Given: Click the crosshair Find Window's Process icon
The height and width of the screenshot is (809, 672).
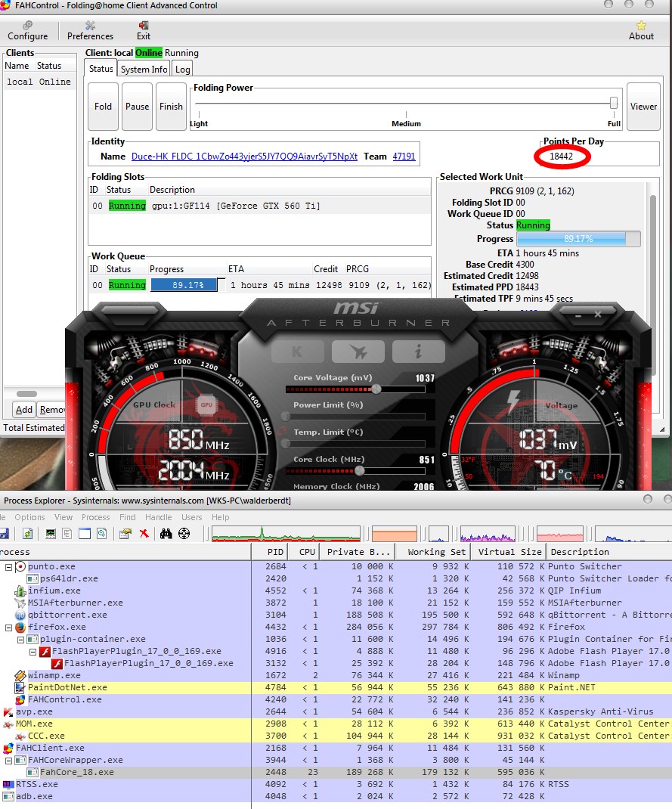Looking at the screenshot, I should click(x=184, y=534).
